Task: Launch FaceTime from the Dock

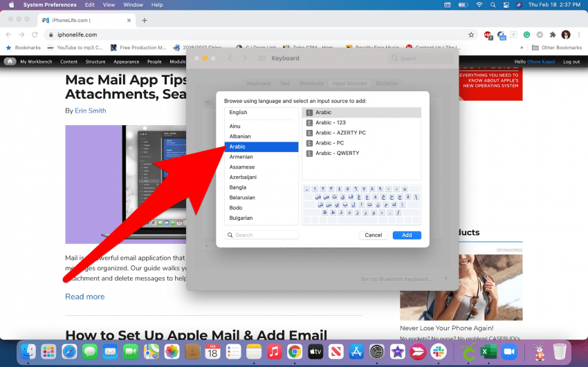Action: click(x=131, y=352)
